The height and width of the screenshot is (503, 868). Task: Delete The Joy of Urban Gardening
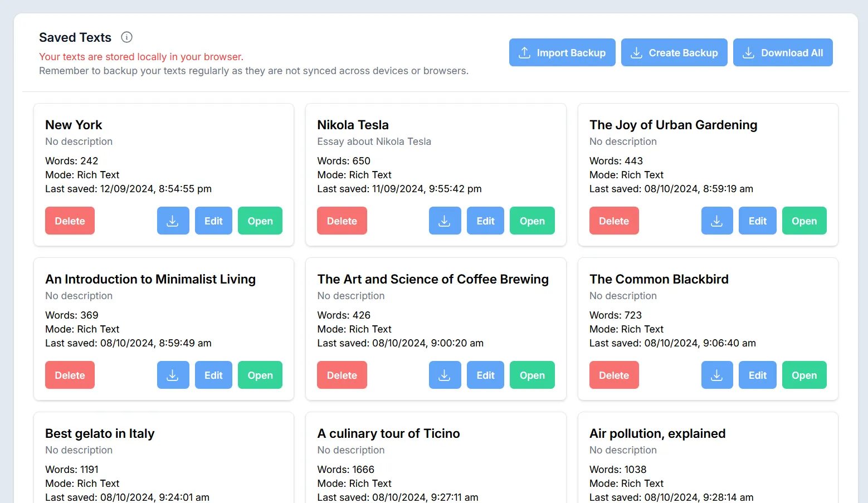[x=614, y=221]
